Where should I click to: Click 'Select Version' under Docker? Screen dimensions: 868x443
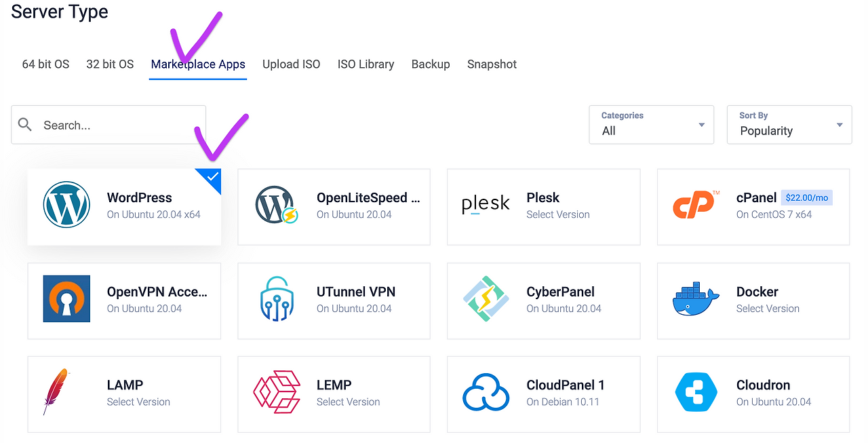click(768, 308)
